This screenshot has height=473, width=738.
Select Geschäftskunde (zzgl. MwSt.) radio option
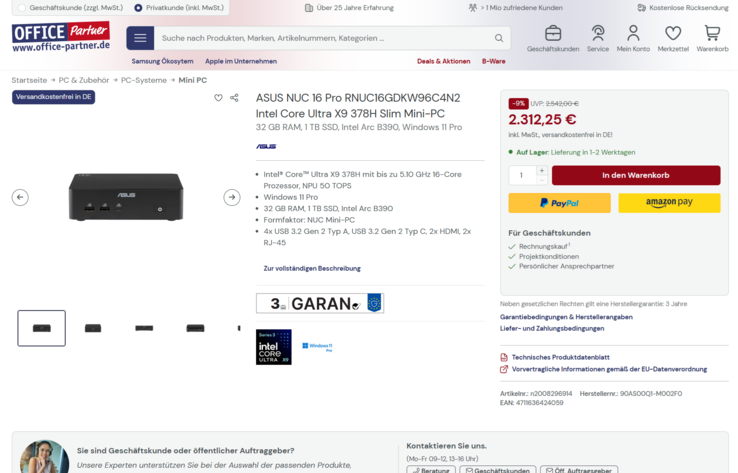tap(22, 8)
